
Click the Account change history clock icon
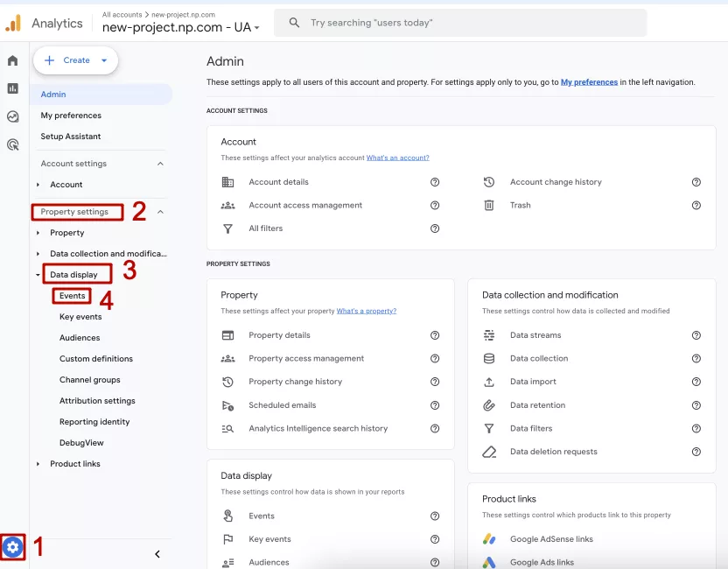pos(489,182)
